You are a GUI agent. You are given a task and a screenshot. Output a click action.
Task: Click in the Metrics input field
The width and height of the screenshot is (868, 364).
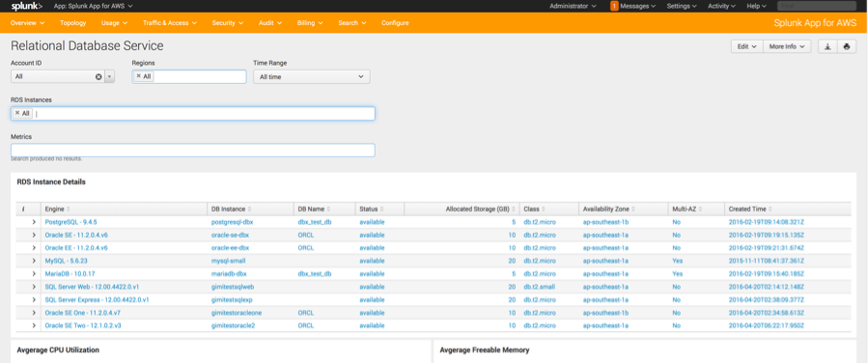193,150
